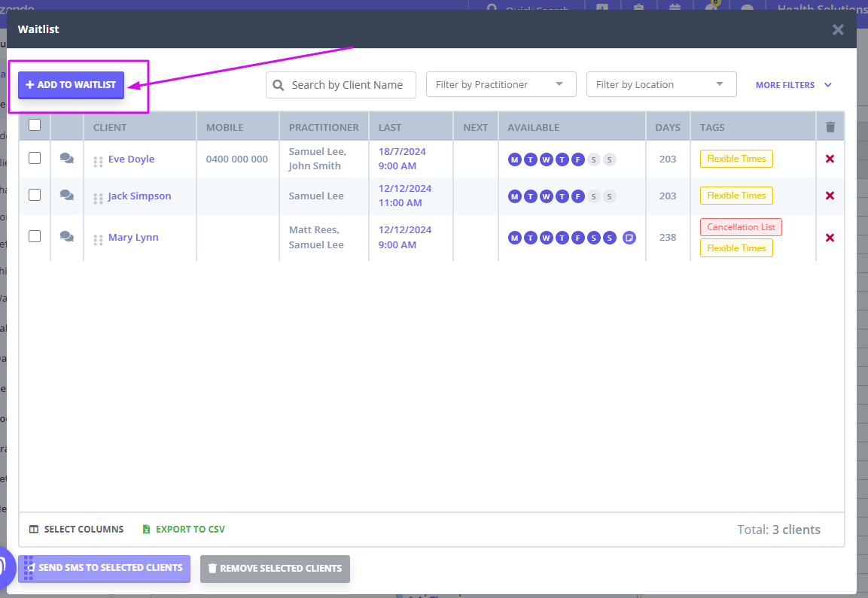Click the trash icon in the table header
The image size is (868, 598).
pos(830,126)
